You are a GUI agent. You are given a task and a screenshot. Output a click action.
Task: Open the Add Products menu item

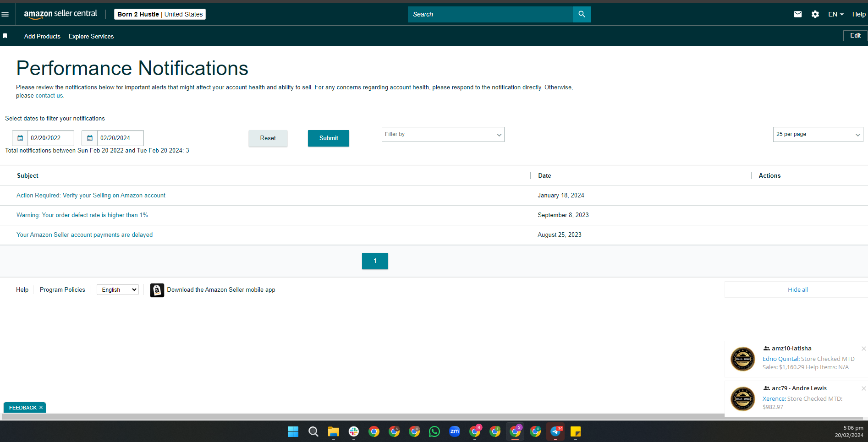pyautogui.click(x=42, y=36)
